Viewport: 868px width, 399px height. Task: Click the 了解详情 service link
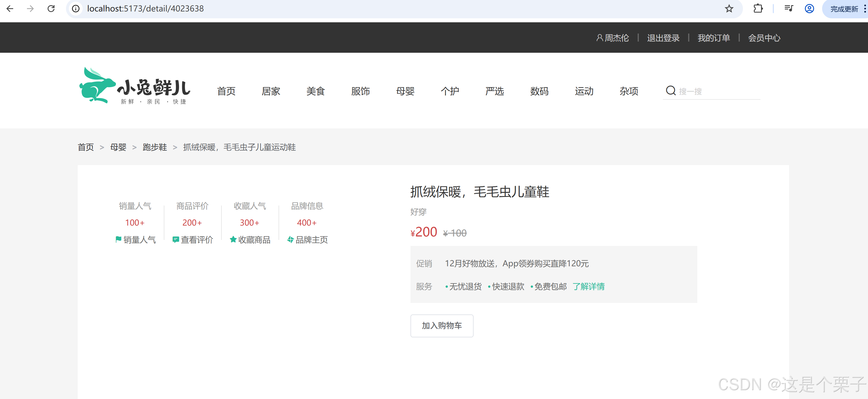pos(588,287)
